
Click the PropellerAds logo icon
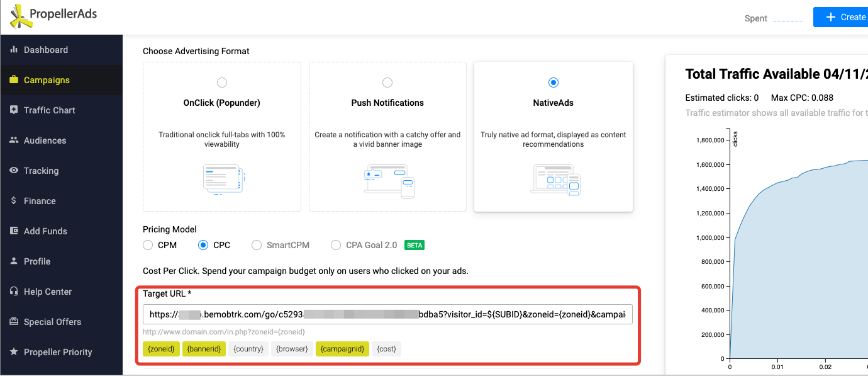[x=21, y=16]
